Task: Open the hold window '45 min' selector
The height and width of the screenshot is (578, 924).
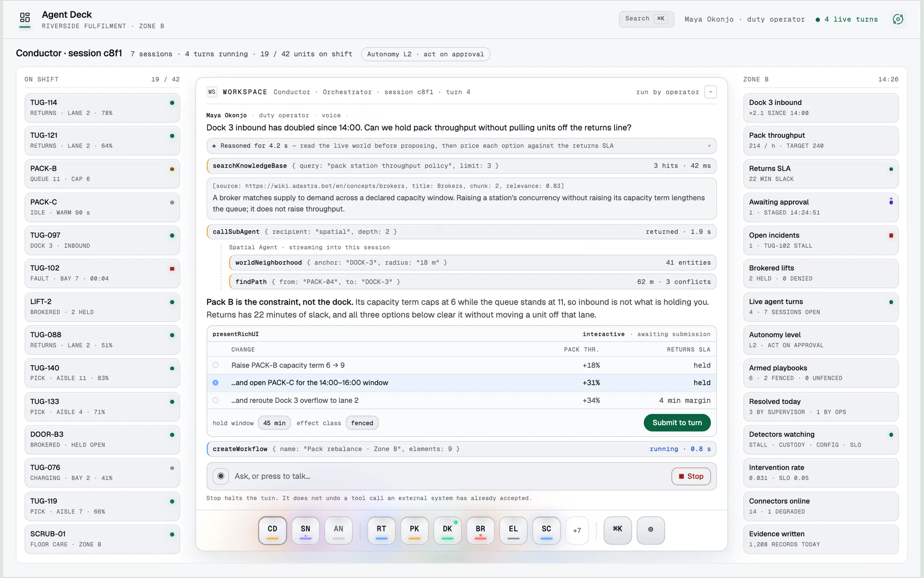Action: [274, 423]
